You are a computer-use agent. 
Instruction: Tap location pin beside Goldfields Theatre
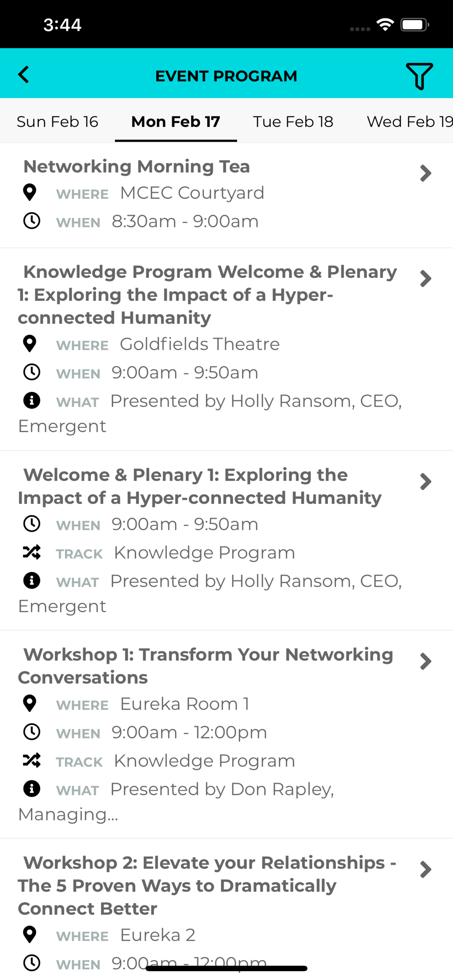(30, 344)
